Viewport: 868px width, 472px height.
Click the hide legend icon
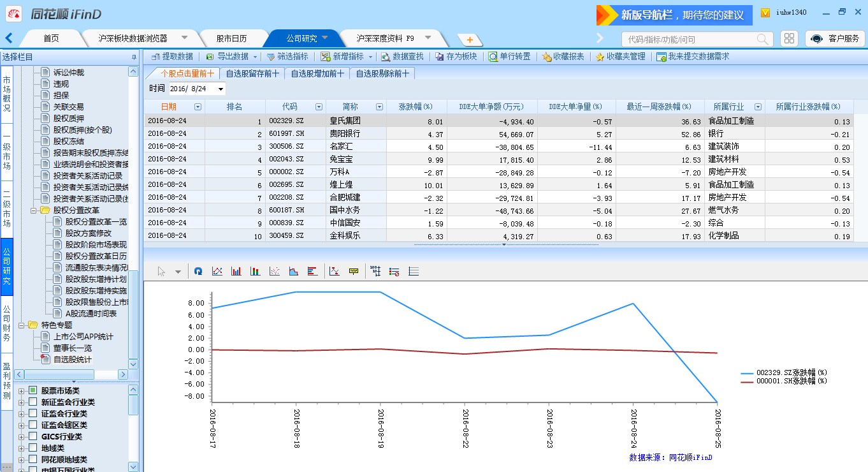(x=394, y=271)
